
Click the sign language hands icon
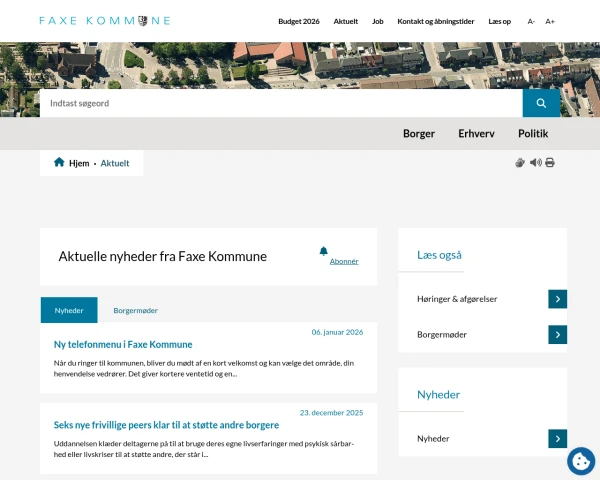coord(520,163)
